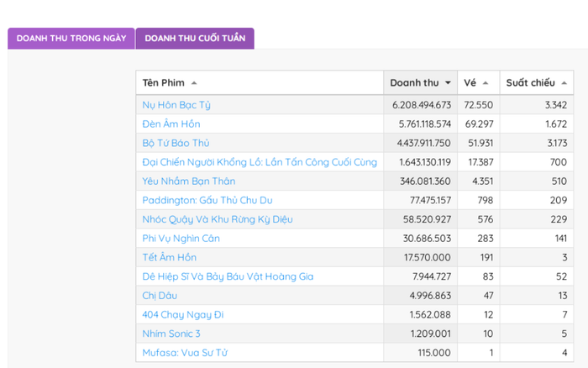
Task: Open the Đèn Âm Hồn movie link
Action: (x=171, y=124)
